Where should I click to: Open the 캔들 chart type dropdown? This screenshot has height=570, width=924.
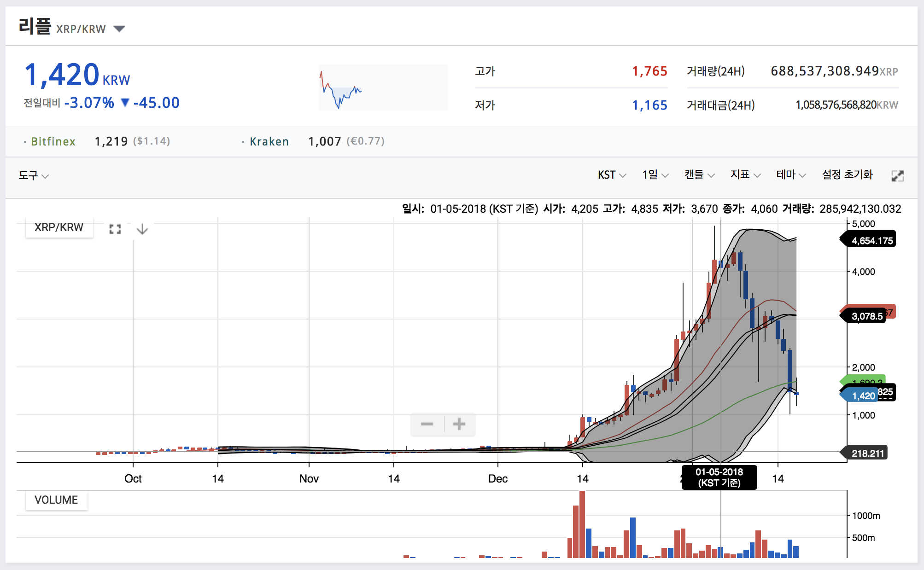click(699, 175)
